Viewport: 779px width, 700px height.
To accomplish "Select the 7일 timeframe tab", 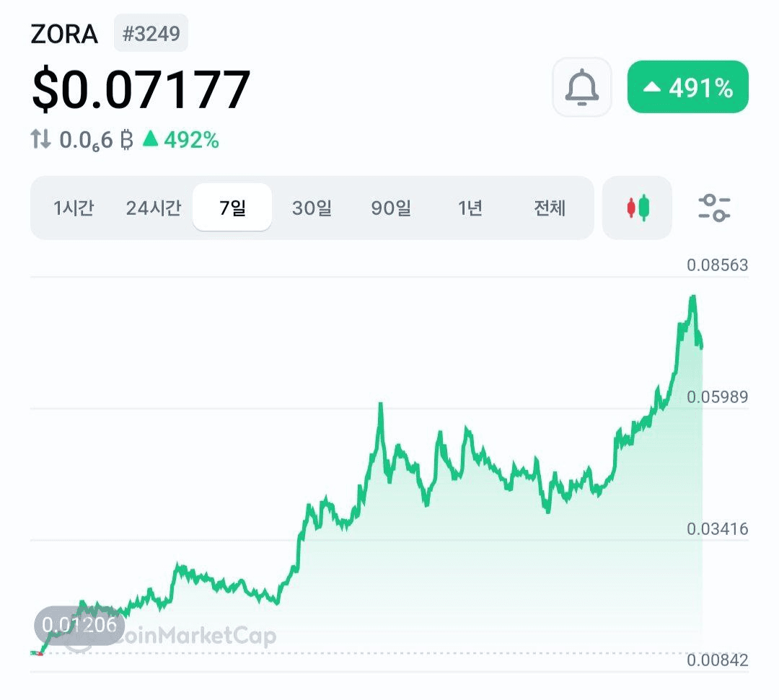I will [x=232, y=208].
